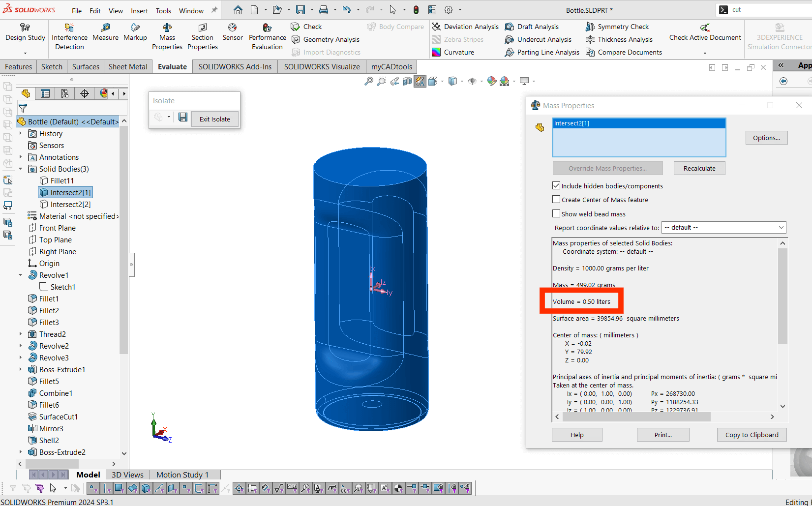Open the Edit Appearance color tool
Viewport: 812px width, 506px height.
[491, 81]
